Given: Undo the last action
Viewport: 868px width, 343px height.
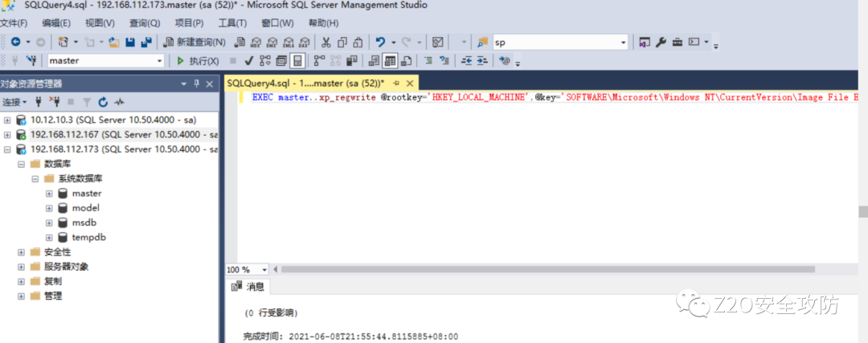Looking at the screenshot, I should tap(380, 42).
